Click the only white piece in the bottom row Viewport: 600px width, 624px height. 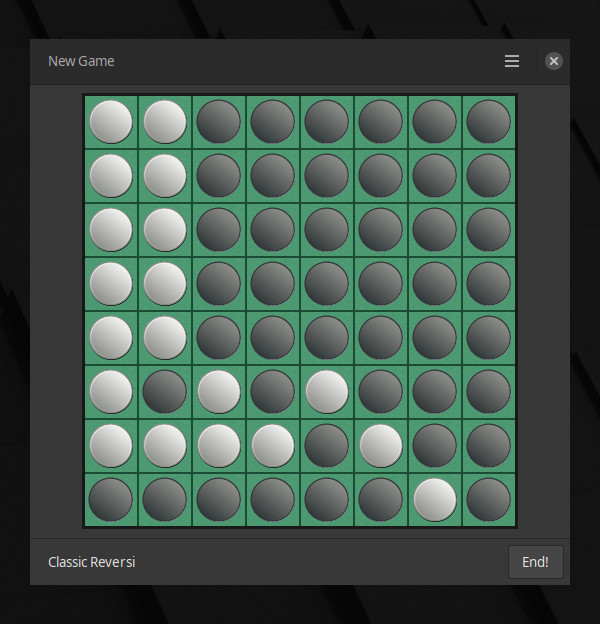click(435, 499)
